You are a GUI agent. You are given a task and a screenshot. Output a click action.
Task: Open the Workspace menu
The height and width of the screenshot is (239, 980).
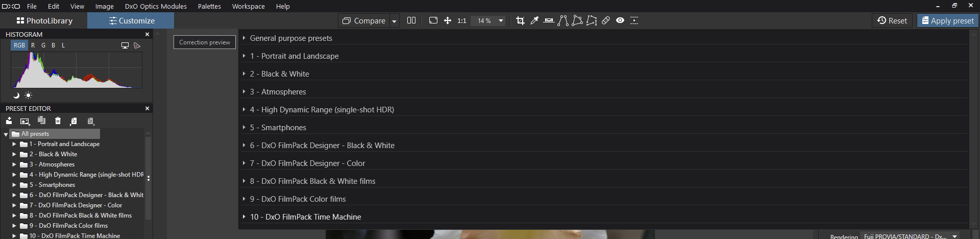(248, 6)
